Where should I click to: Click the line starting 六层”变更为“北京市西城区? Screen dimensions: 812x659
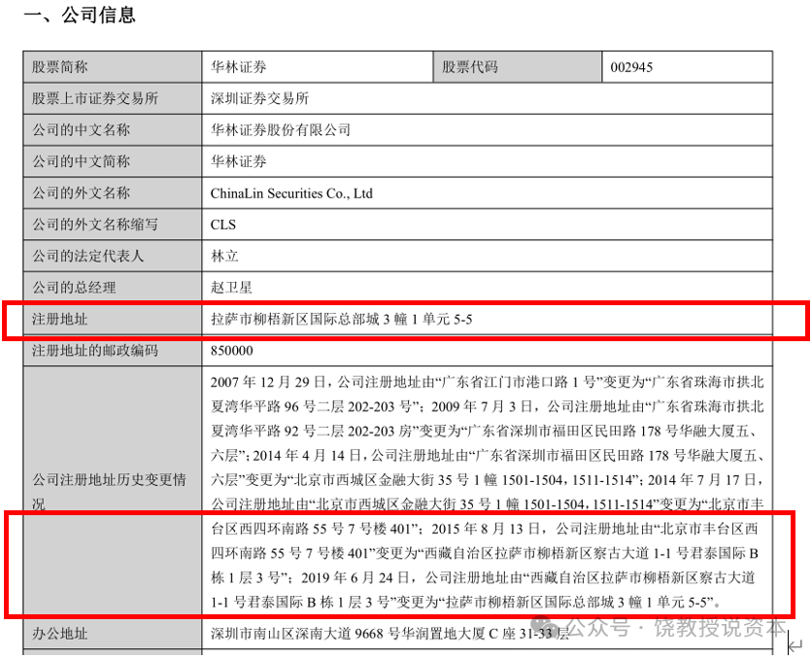pos(488,480)
